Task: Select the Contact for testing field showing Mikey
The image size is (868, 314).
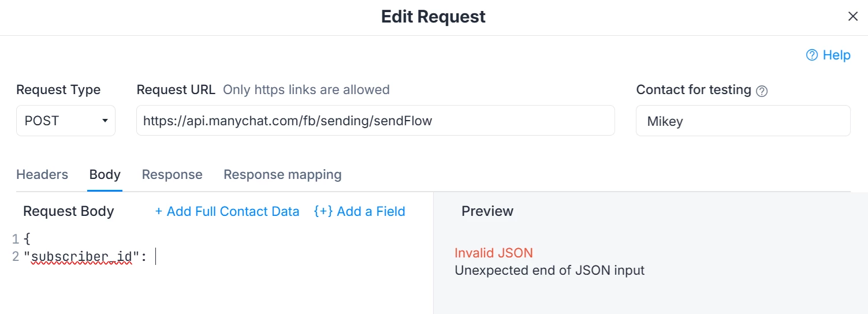Action: coord(743,121)
